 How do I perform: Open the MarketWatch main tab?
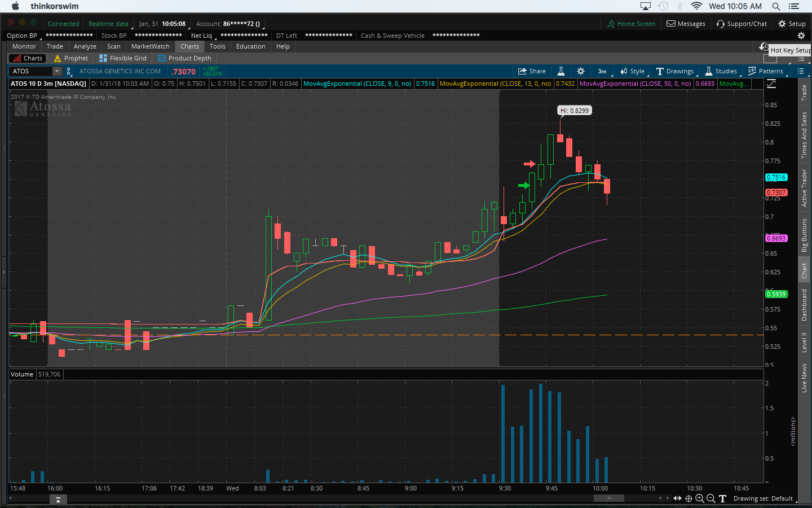click(x=150, y=46)
